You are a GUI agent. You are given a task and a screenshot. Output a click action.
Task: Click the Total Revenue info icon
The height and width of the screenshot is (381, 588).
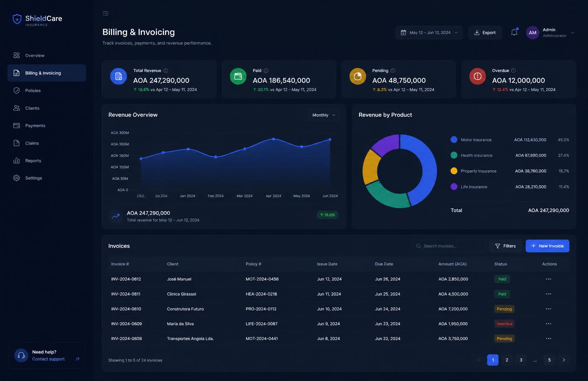click(166, 71)
